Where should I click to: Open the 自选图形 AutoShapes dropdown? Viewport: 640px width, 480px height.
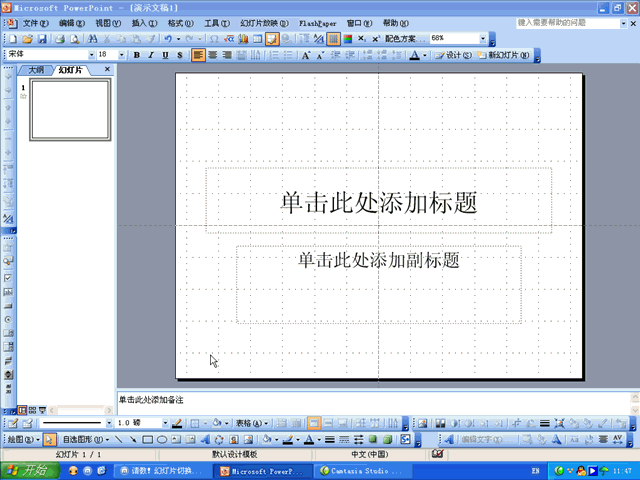[x=86, y=440]
